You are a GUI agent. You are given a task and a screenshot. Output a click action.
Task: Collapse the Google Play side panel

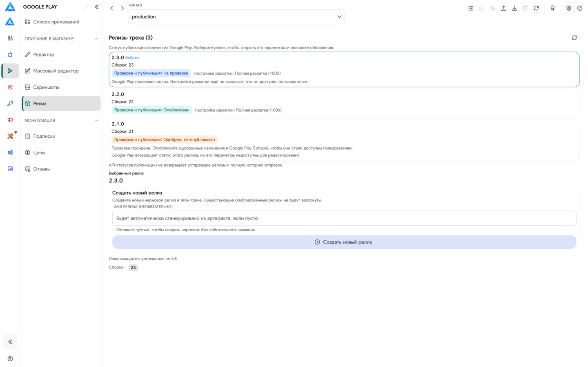[97, 7]
